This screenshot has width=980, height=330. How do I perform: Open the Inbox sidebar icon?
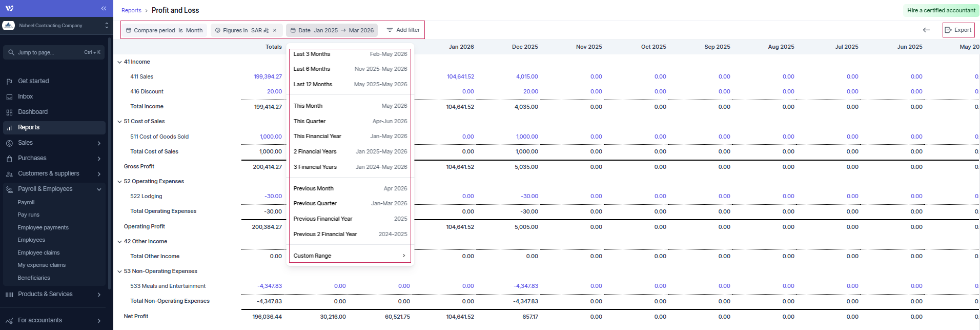(x=9, y=97)
